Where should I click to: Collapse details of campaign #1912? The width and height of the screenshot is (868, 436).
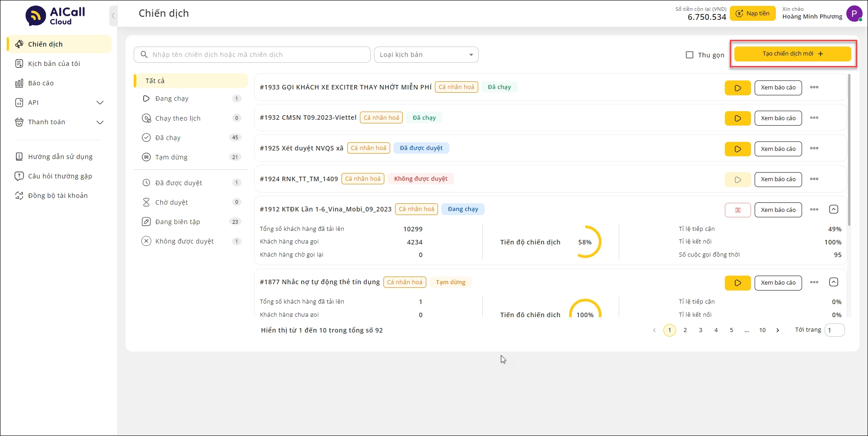[x=834, y=210]
